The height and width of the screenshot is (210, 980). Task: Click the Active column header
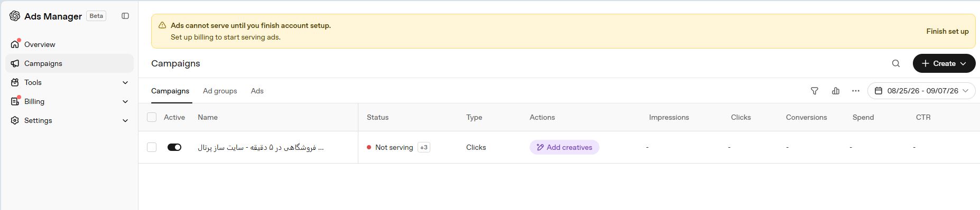pos(174,117)
